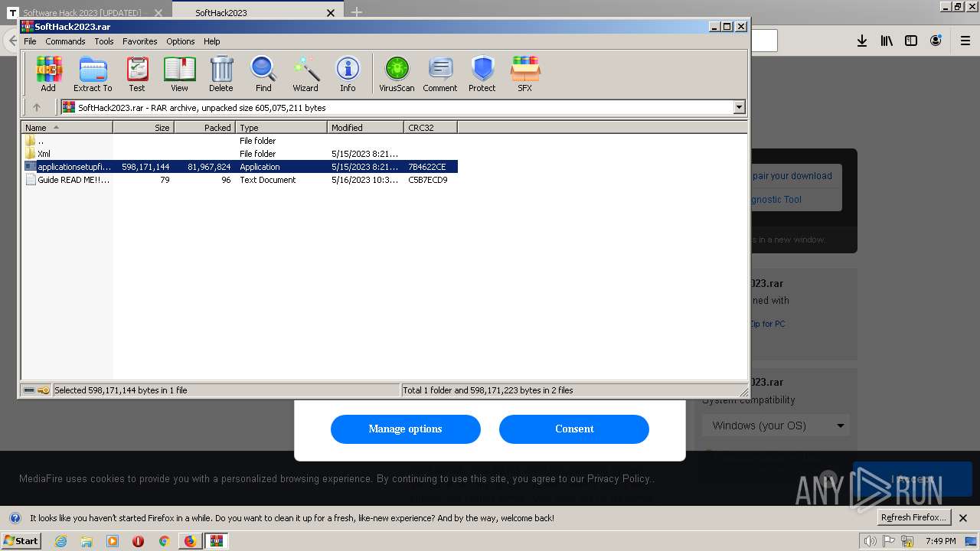Click the Show desktop button
This screenshot has width=980, height=551.
tap(972, 541)
